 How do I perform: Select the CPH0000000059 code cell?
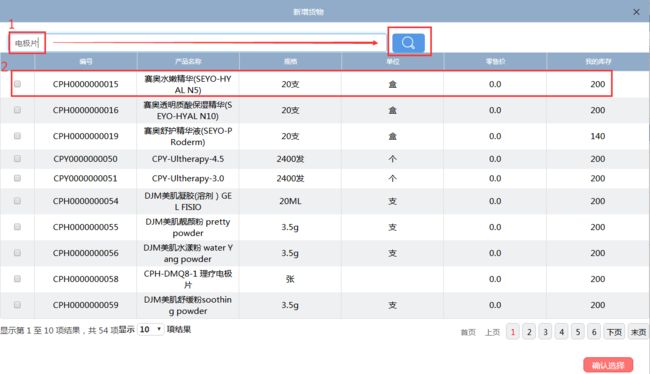coord(86,305)
